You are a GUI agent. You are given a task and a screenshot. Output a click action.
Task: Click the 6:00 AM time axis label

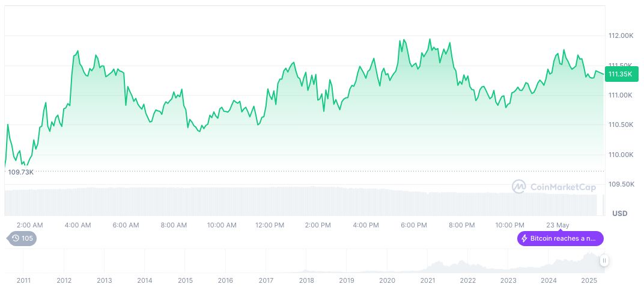click(x=126, y=225)
